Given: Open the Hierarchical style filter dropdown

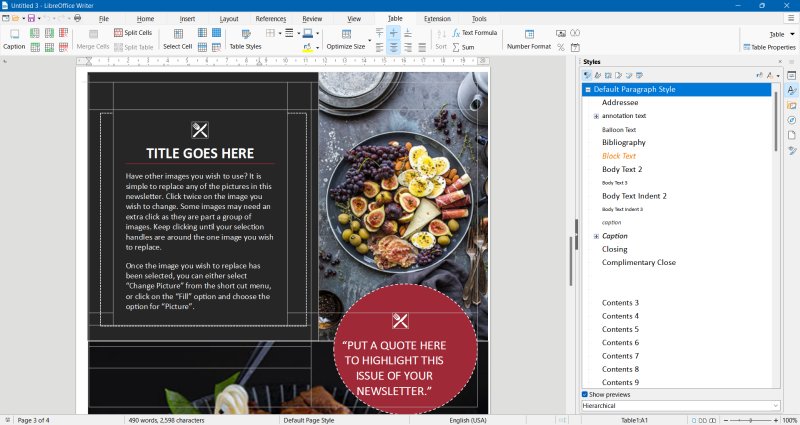Looking at the screenshot, I should point(680,406).
